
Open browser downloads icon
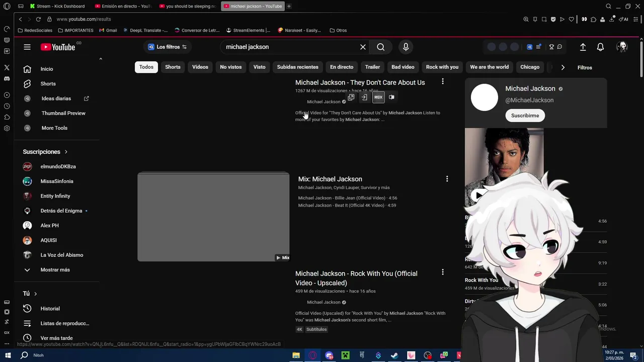pos(612,19)
